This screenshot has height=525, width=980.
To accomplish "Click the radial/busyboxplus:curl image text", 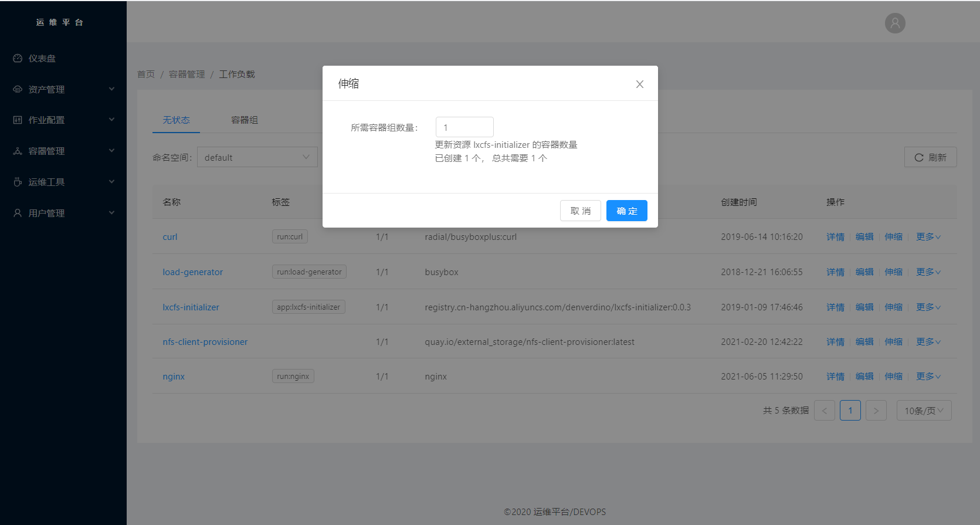I will (x=471, y=237).
